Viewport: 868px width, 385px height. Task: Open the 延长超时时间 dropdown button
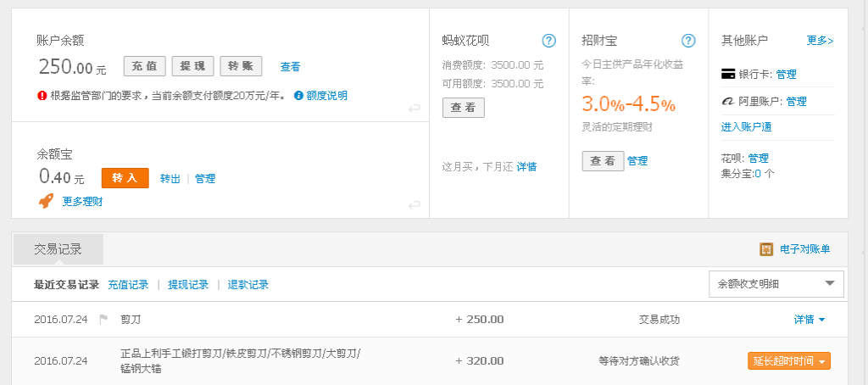point(788,360)
